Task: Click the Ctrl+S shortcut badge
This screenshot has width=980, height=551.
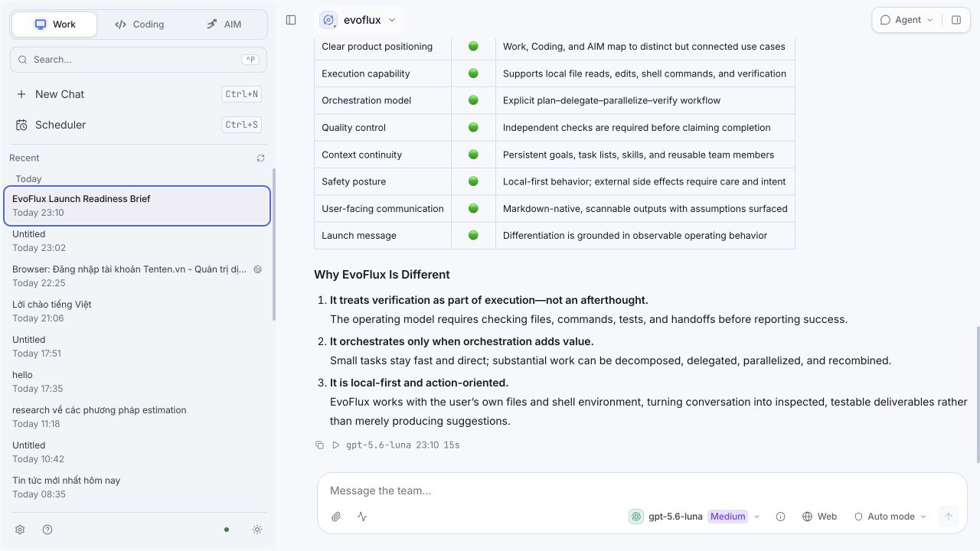Action: 241,125
